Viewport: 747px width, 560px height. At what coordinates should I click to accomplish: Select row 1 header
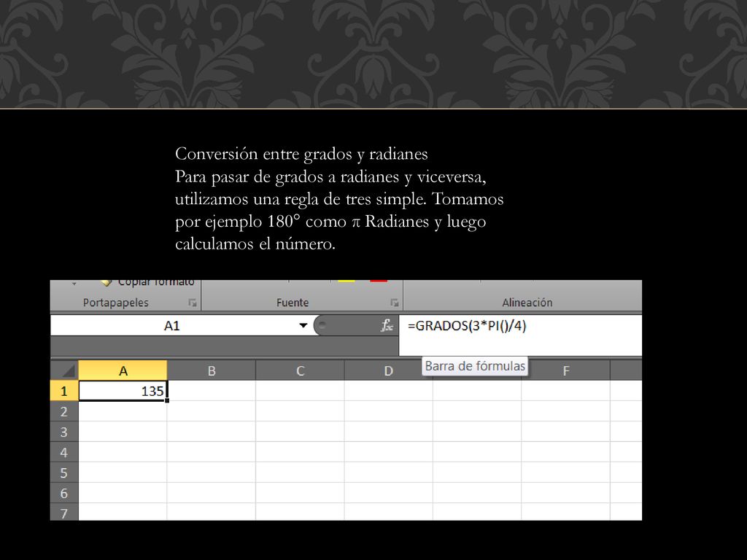point(64,391)
